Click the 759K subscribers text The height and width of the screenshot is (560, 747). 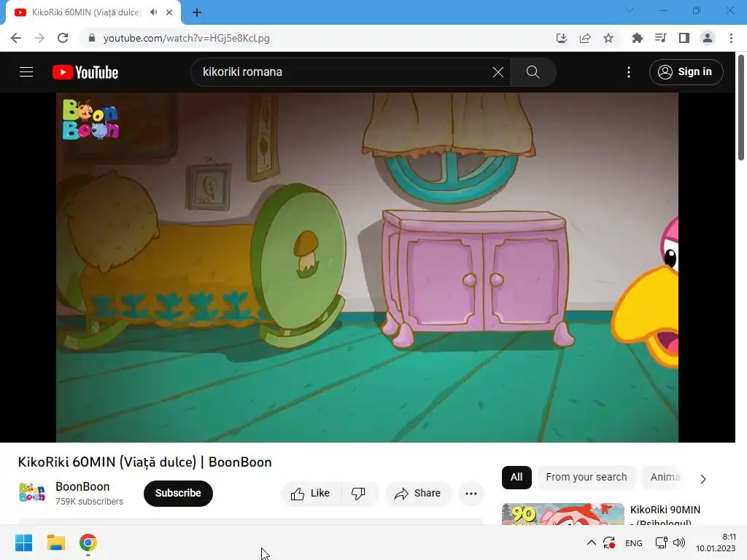coord(89,502)
